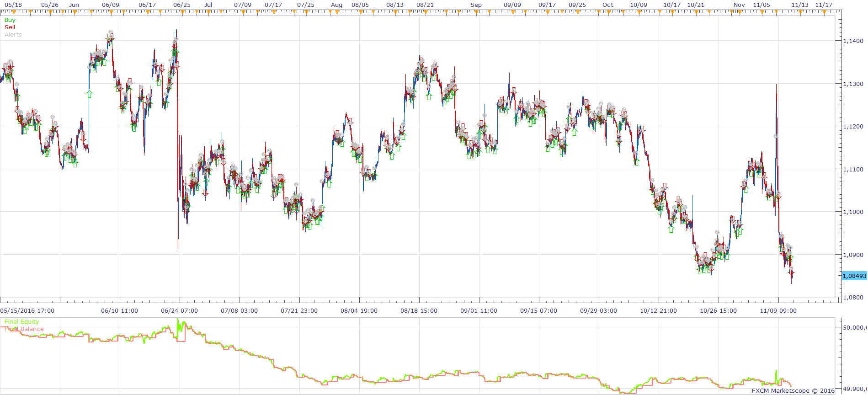Screen dimensions: 868x395
Task: Click the 11/17 date on top axis
Action: pos(824,5)
